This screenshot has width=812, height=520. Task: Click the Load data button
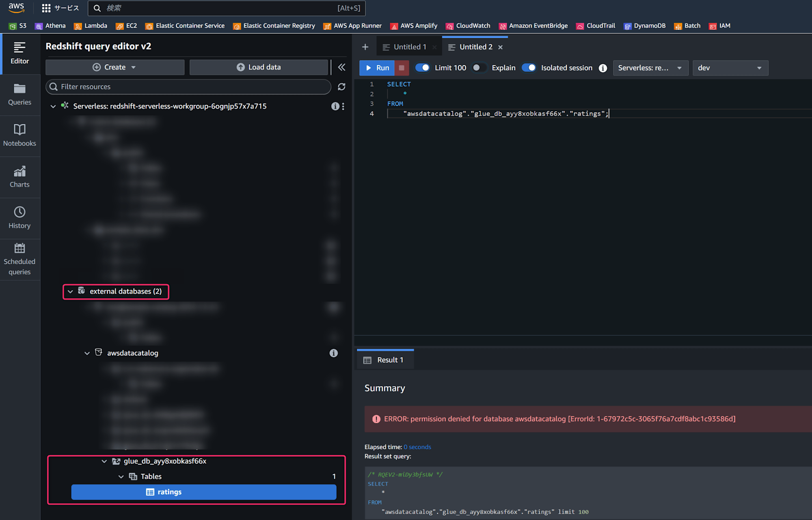click(x=259, y=67)
